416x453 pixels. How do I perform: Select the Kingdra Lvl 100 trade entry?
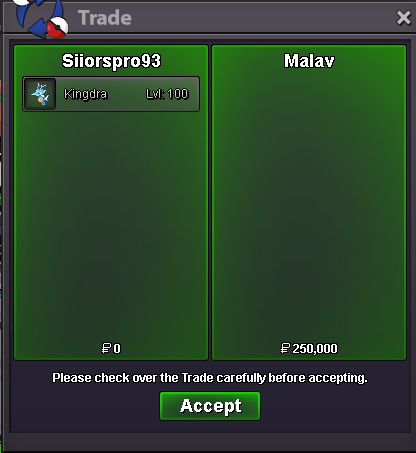click(x=111, y=94)
